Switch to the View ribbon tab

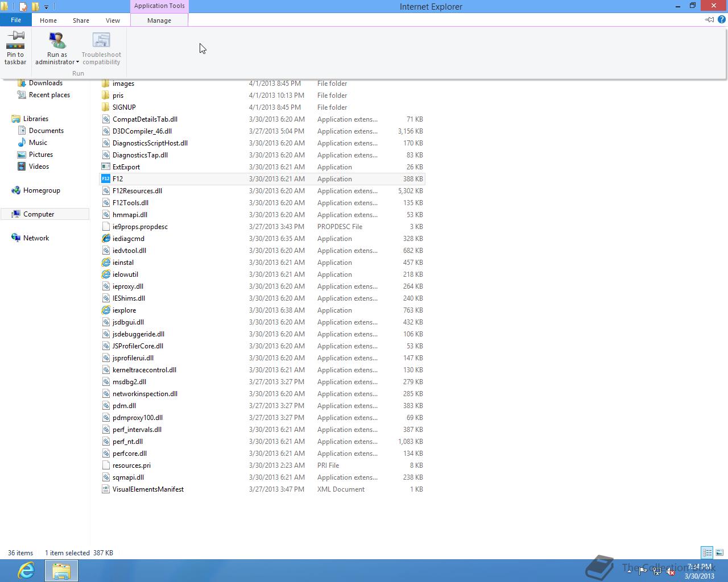pyautogui.click(x=113, y=20)
